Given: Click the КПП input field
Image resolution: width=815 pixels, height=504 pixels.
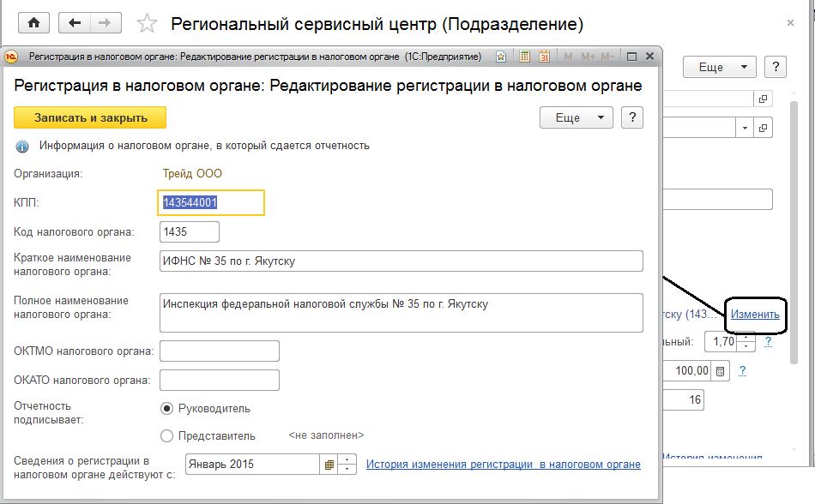Looking at the screenshot, I should coord(213,202).
